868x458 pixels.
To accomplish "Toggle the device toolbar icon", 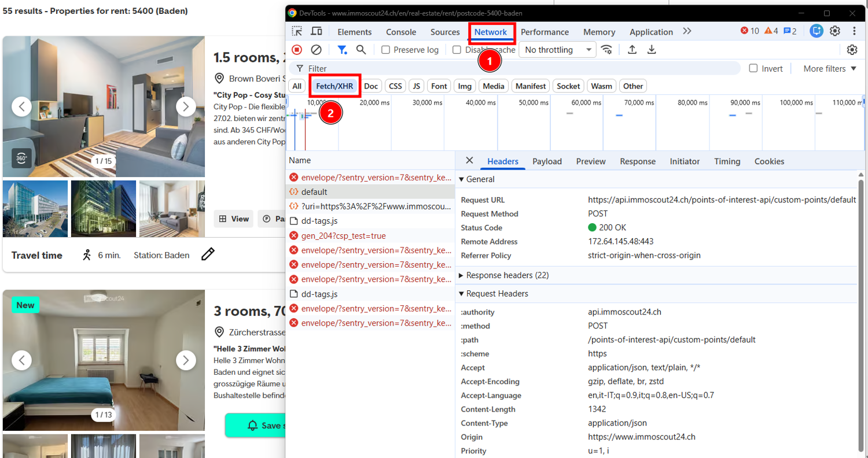I will point(316,31).
